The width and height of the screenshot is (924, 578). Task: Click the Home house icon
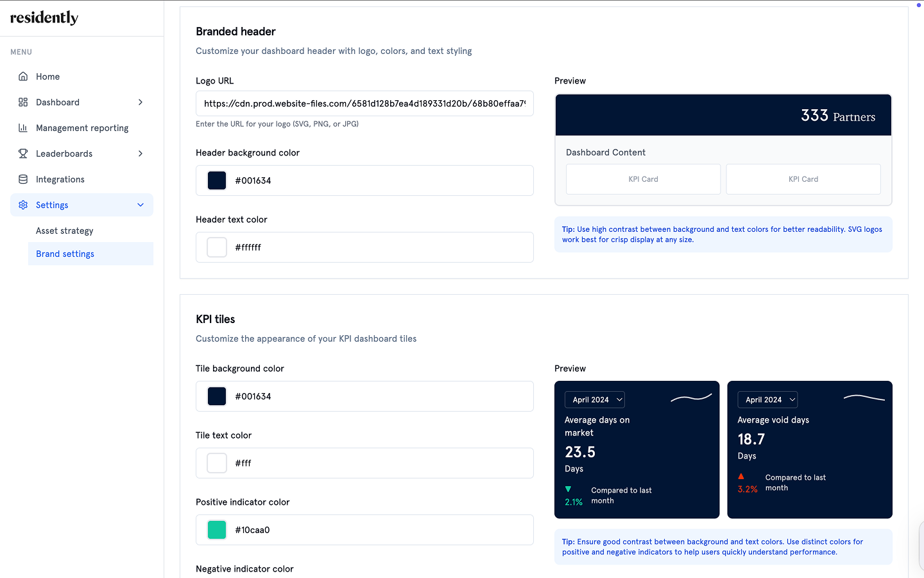point(23,76)
